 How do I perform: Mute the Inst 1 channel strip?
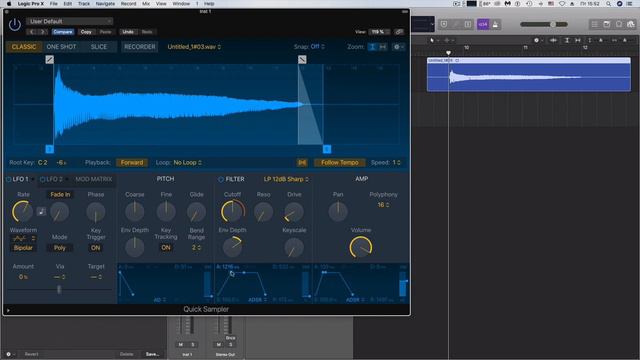pyautogui.click(x=181, y=344)
